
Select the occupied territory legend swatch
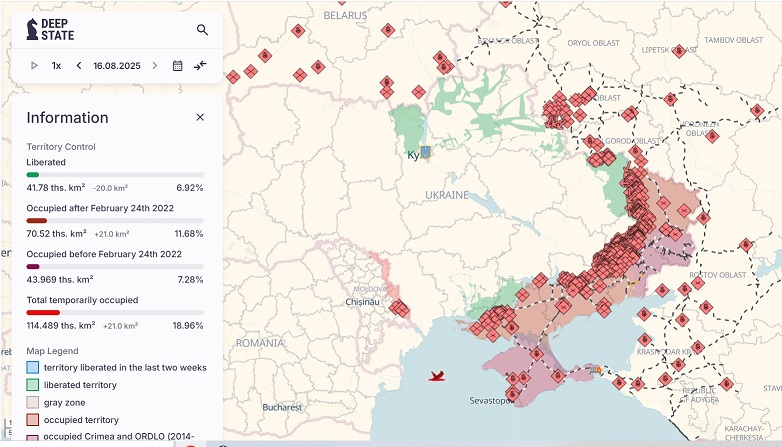pos(33,419)
